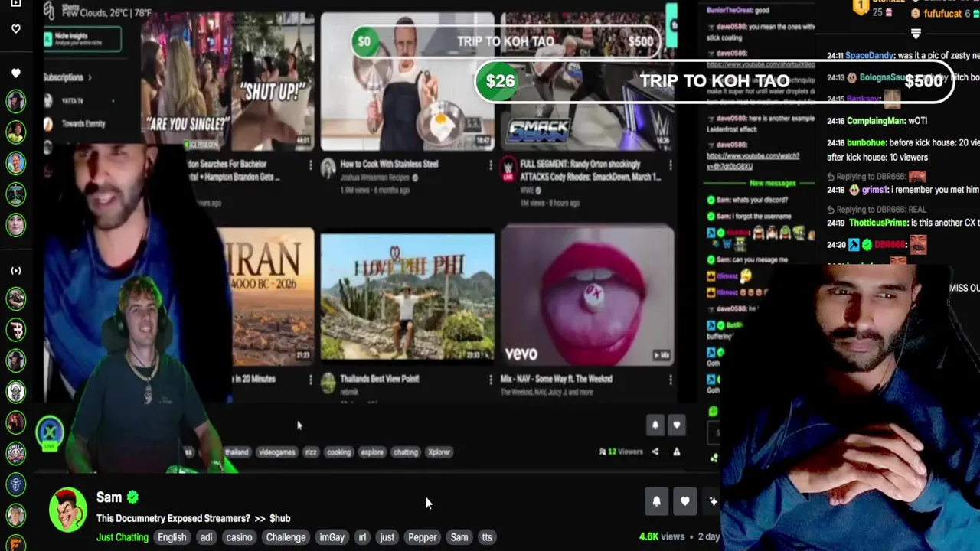This screenshot has width=980, height=551.
Task: Open the vevo lips mix thumbnail
Action: coord(588,295)
